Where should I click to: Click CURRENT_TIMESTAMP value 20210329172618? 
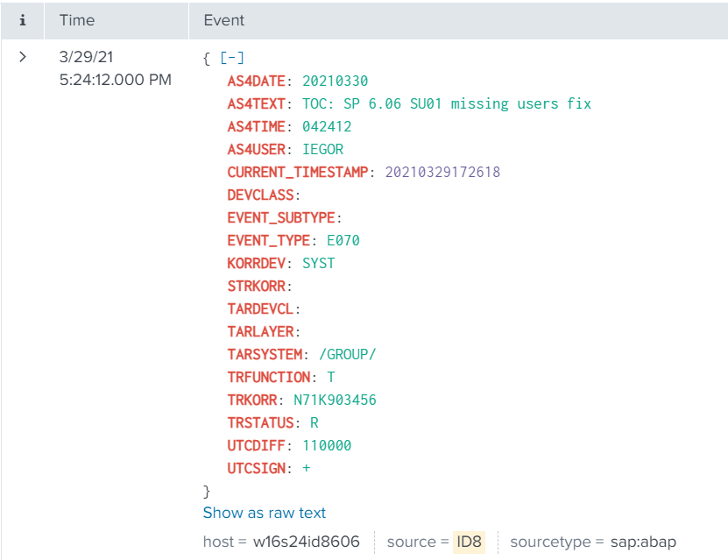click(x=442, y=172)
